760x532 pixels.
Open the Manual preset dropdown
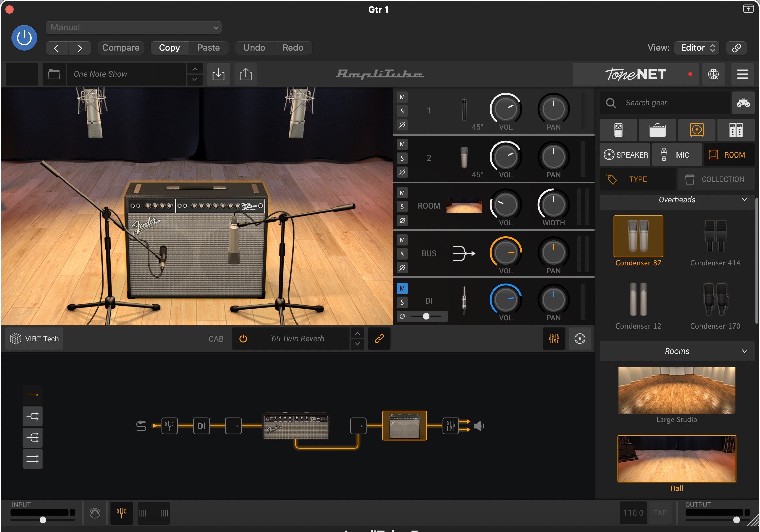point(134,28)
